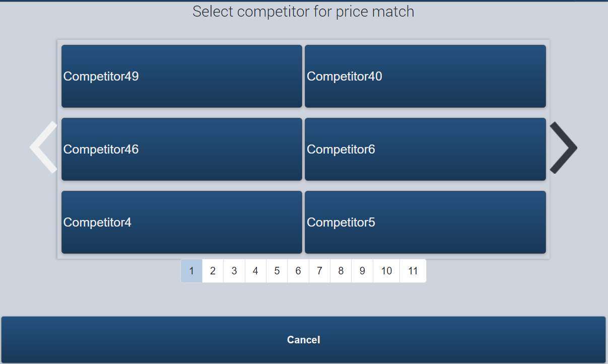This screenshot has width=608, height=364.
Task: Choose the Competitor40 button
Action: coord(425,76)
